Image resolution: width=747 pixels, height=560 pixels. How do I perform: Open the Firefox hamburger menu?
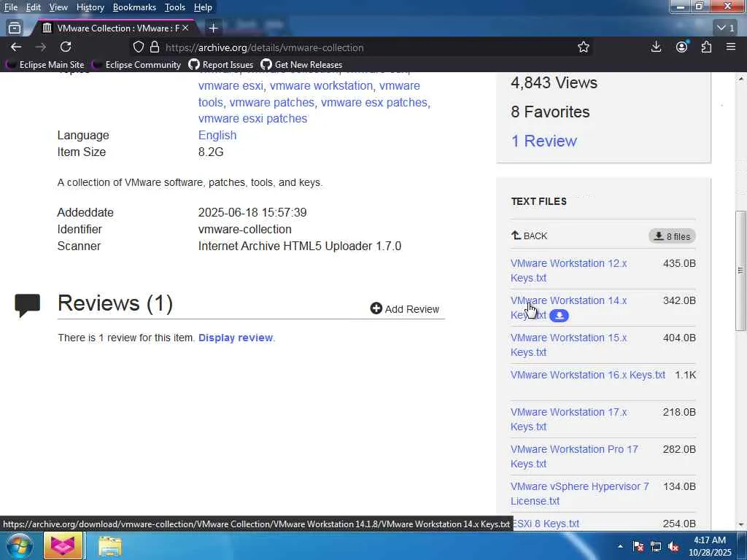(731, 47)
